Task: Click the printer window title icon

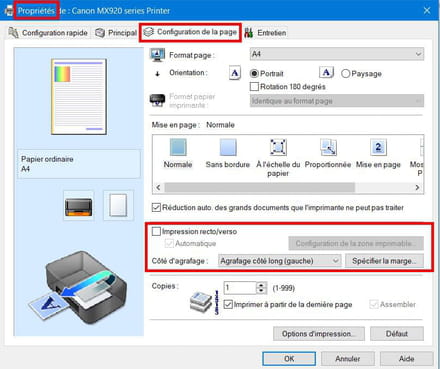Action: click(x=8, y=10)
